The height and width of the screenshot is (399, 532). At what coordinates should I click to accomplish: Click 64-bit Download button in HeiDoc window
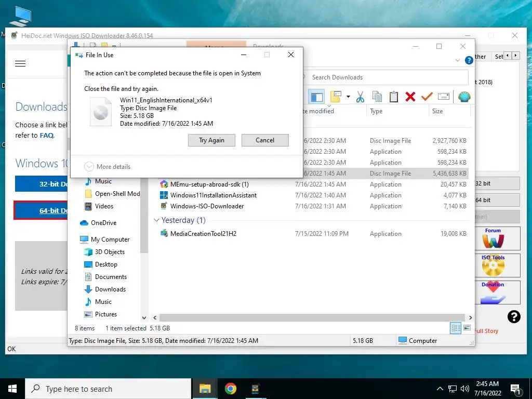pos(42,210)
